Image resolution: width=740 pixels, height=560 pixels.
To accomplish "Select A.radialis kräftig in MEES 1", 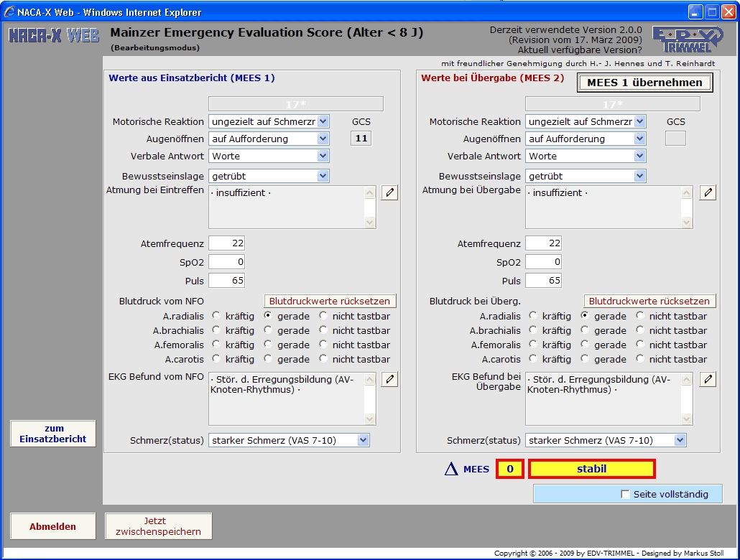I will click(x=216, y=315).
